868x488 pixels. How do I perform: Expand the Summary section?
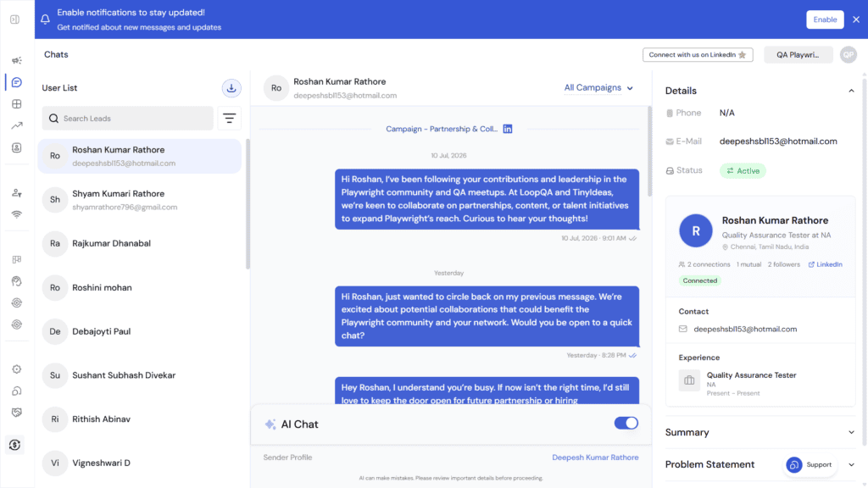coord(851,433)
